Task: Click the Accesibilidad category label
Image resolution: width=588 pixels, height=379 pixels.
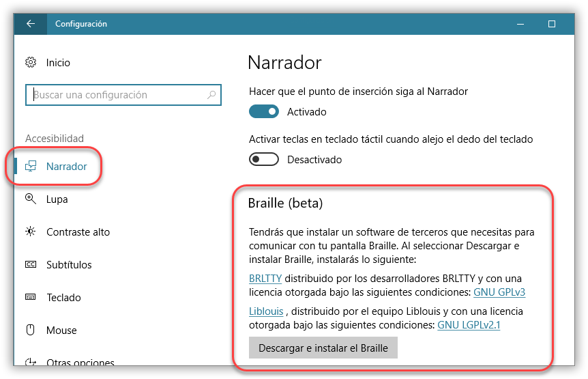Action: click(x=55, y=139)
